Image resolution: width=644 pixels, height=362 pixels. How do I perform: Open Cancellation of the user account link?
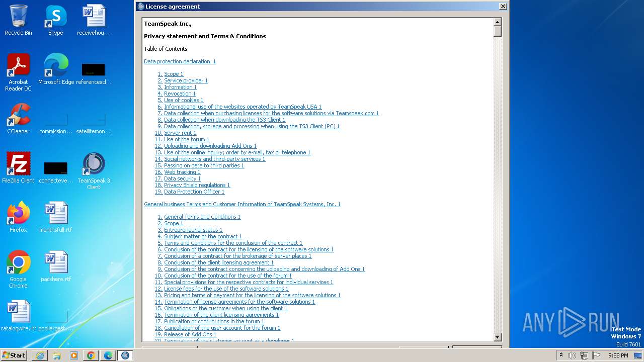(222, 328)
